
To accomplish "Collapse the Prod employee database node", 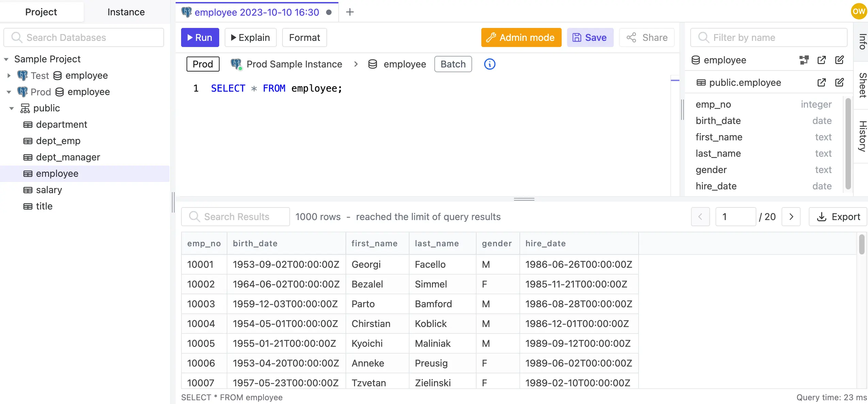I will [9, 92].
